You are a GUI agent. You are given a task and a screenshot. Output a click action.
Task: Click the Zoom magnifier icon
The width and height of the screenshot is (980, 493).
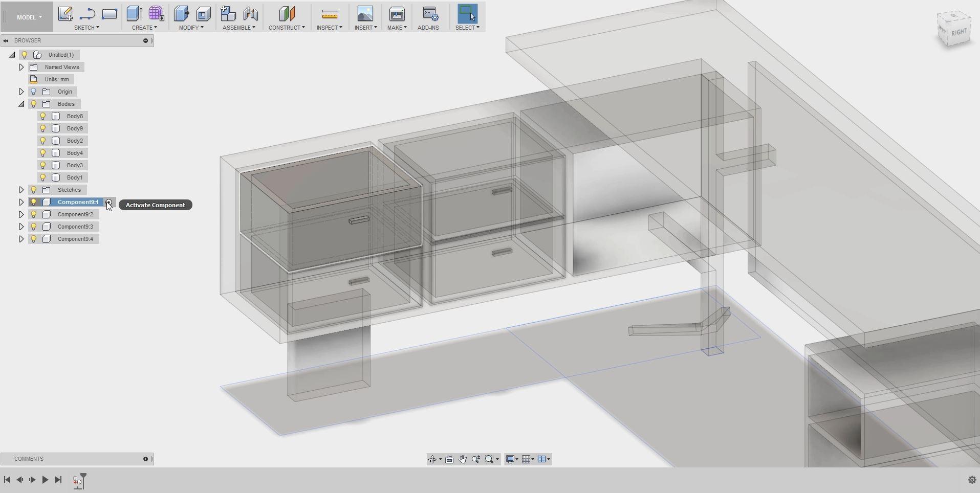click(476, 459)
